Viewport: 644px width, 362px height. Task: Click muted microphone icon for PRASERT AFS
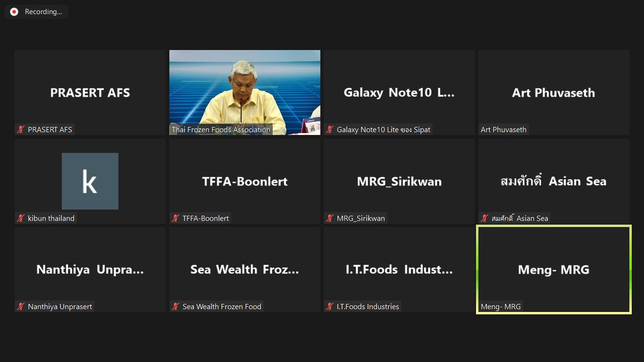pyautogui.click(x=21, y=129)
